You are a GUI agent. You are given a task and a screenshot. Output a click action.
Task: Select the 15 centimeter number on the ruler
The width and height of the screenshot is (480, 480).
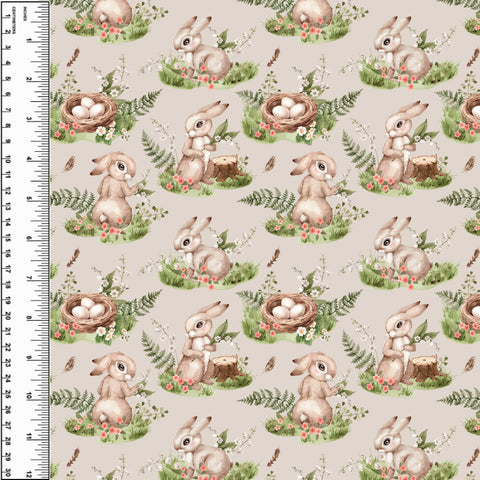tap(8, 239)
